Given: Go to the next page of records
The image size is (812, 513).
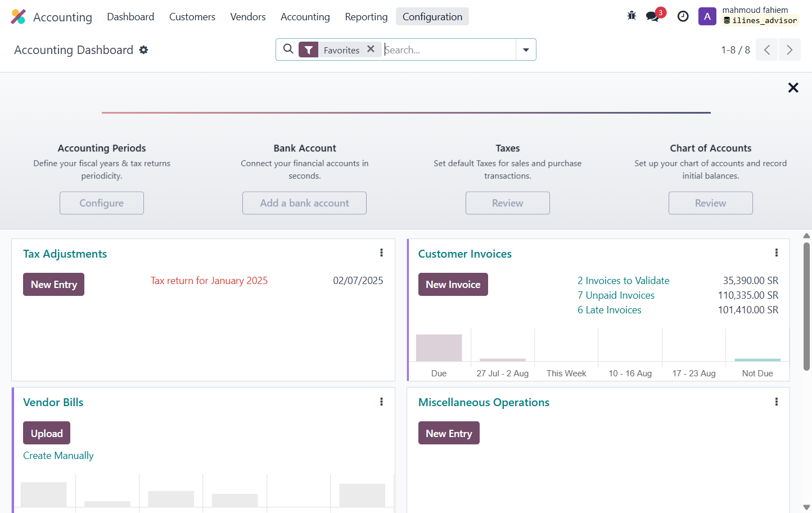Looking at the screenshot, I should click(790, 49).
